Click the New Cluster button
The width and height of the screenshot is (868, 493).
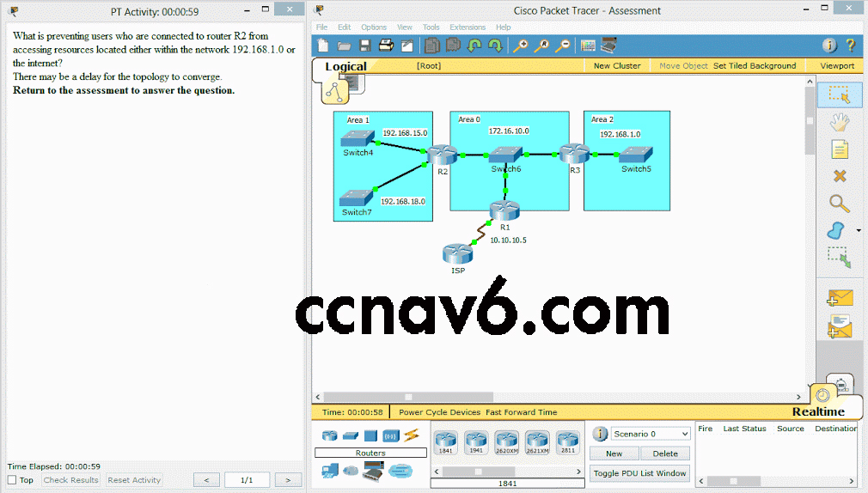pyautogui.click(x=617, y=66)
